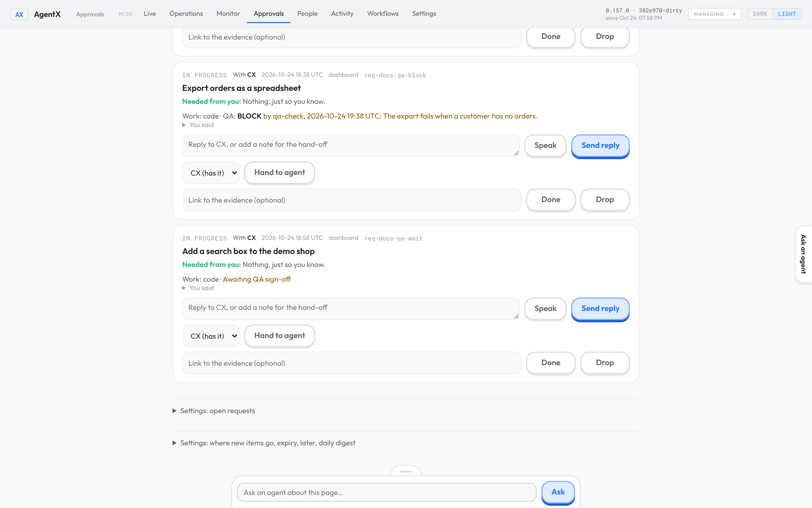Click the Ask button

click(x=558, y=492)
